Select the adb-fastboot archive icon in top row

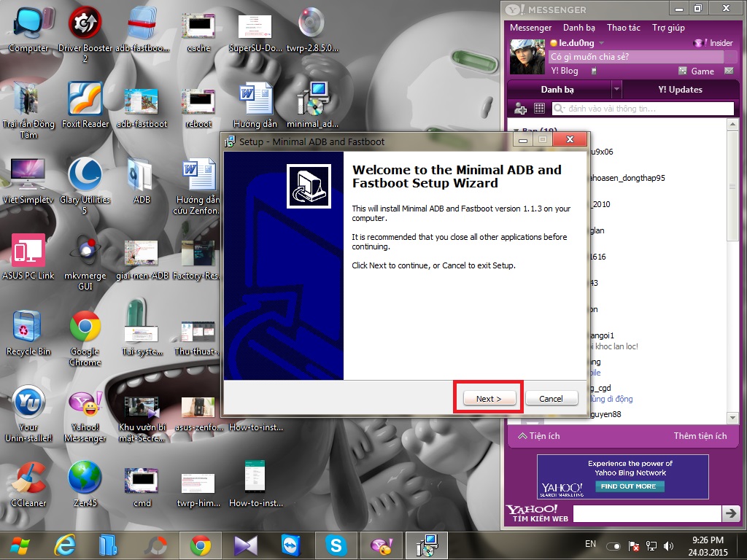142,29
